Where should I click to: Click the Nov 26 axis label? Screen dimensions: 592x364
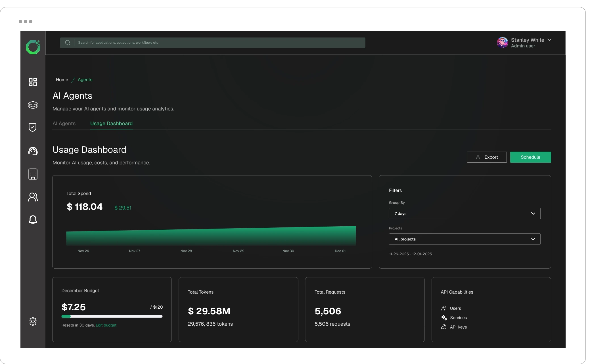(x=83, y=251)
